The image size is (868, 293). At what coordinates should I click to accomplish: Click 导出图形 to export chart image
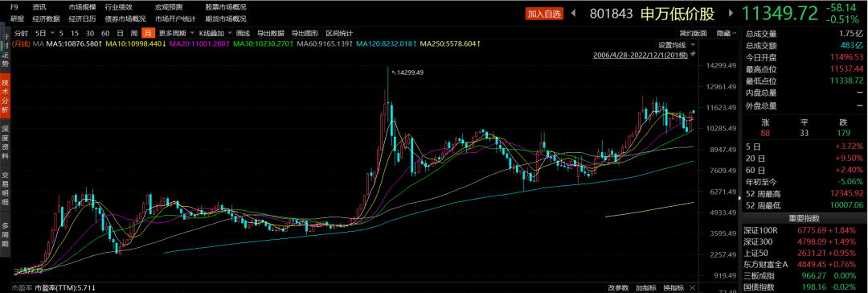click(x=305, y=33)
